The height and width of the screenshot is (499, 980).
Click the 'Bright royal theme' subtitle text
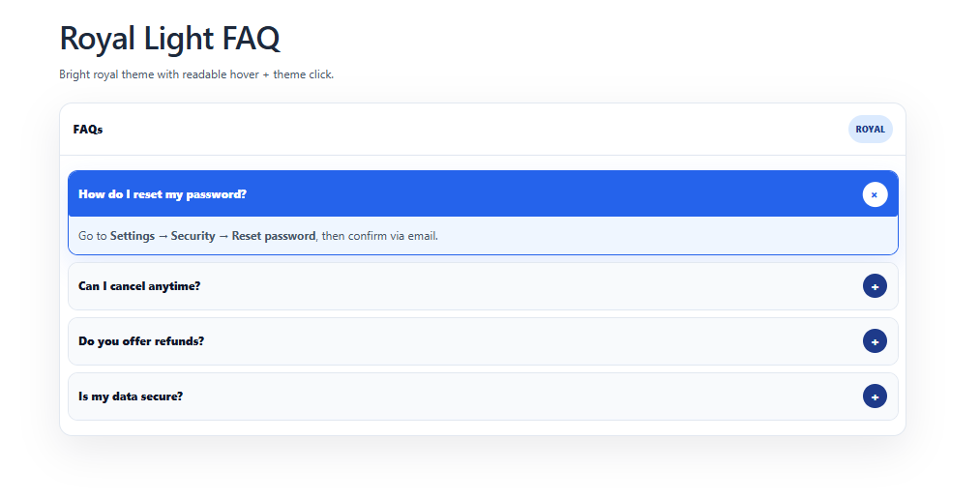click(x=195, y=74)
